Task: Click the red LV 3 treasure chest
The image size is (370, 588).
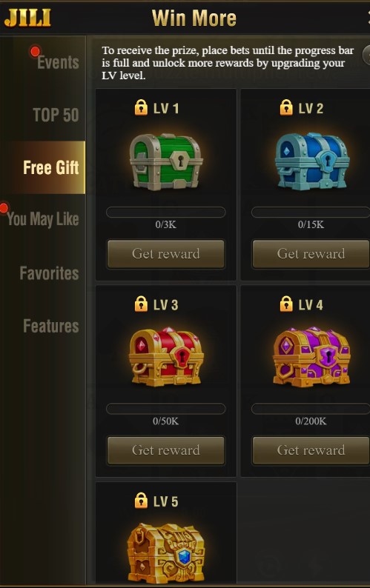Action: point(166,357)
